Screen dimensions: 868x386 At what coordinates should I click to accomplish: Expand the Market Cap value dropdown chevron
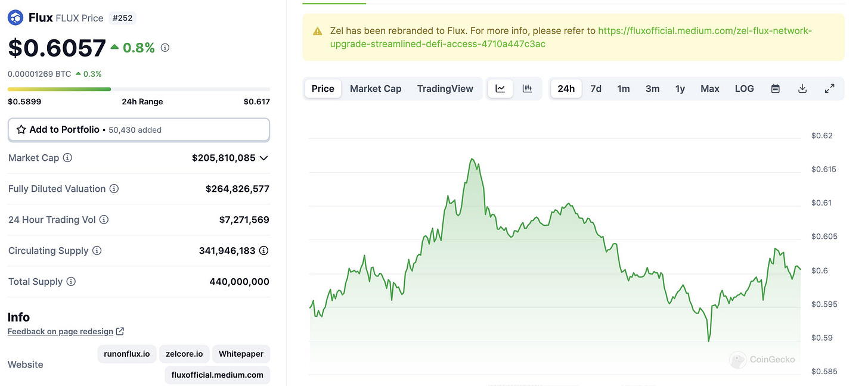click(x=263, y=158)
